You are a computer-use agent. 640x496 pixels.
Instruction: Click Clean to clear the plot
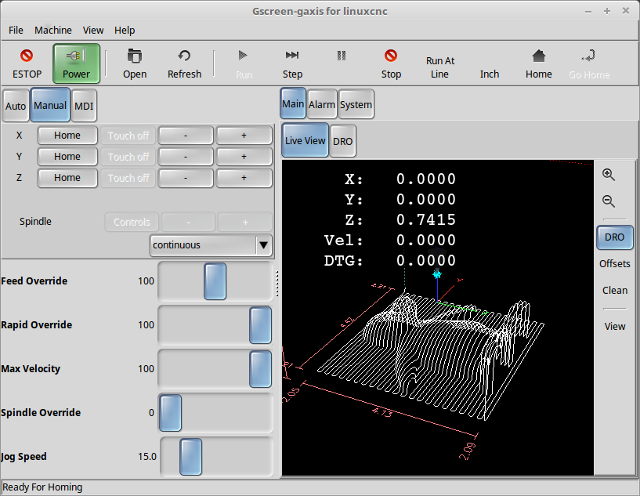(x=614, y=290)
